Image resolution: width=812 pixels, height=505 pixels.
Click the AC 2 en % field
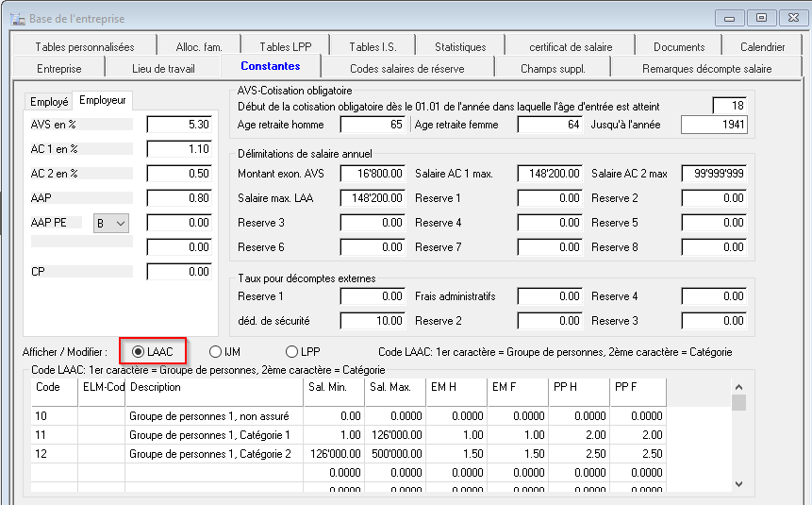pos(179,173)
